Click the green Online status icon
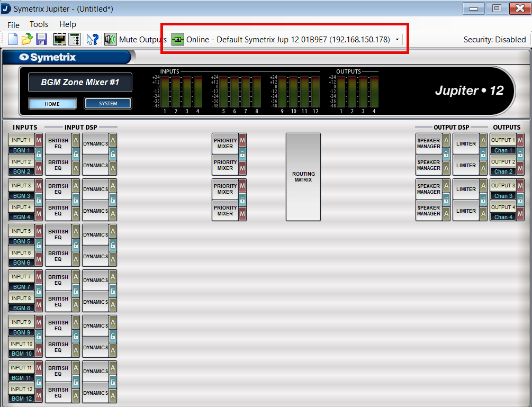This screenshot has height=407, width=532. coord(177,39)
